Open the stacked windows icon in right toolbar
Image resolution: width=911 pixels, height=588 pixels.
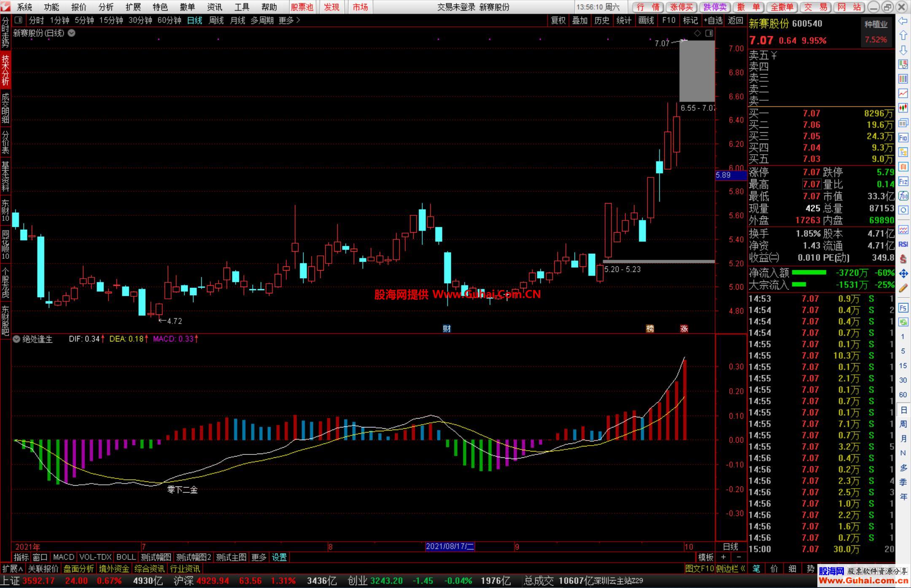click(x=903, y=123)
